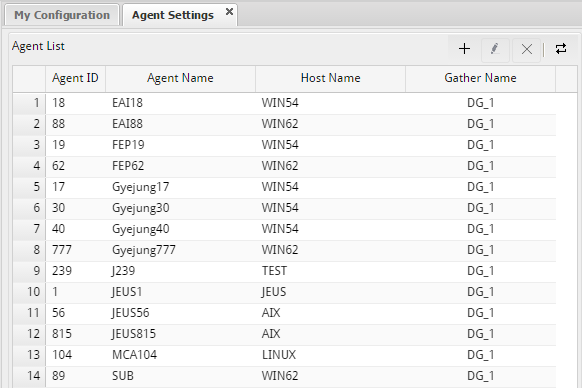The width and height of the screenshot is (582, 388).
Task: Select agent name Gyejung40
Action: 141,229
